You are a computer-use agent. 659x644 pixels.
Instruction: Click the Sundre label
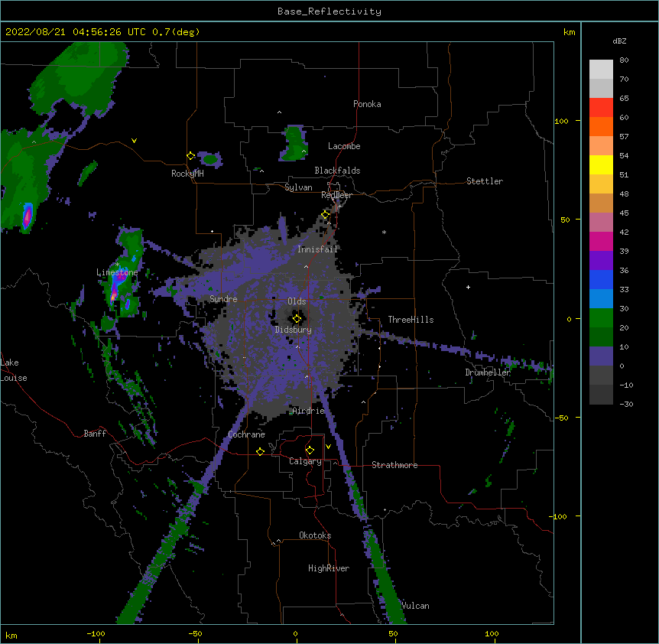223,299
